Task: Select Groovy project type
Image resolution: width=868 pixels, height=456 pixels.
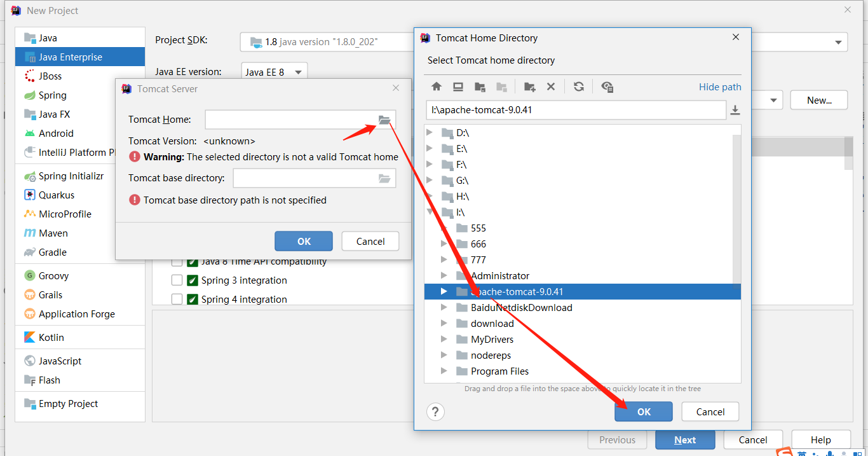Action: (80, 276)
